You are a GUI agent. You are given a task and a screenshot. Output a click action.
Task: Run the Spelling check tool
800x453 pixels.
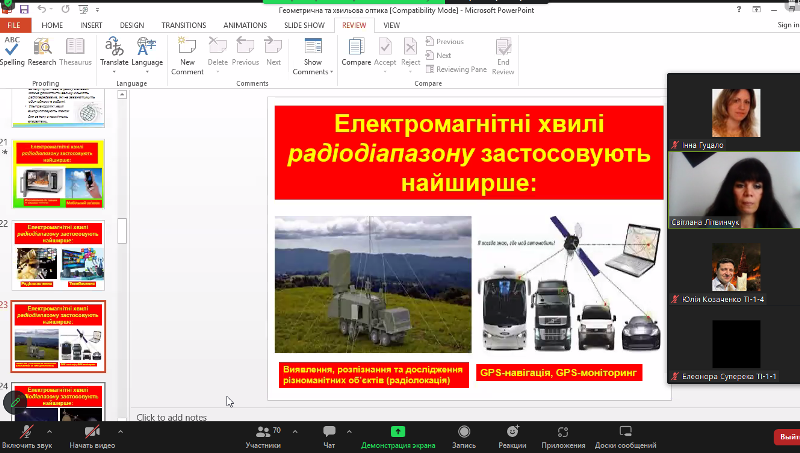(x=12, y=51)
